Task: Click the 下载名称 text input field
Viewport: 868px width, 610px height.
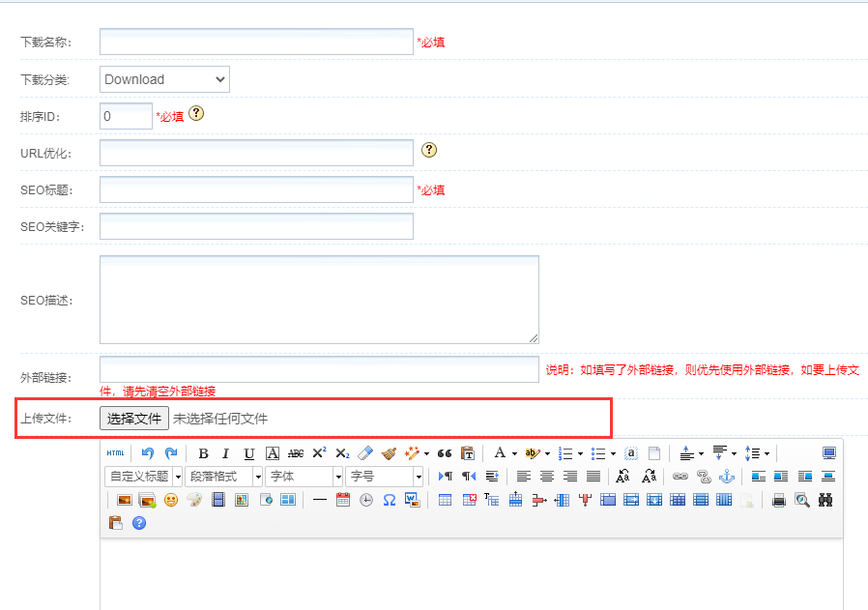Action: coord(256,42)
